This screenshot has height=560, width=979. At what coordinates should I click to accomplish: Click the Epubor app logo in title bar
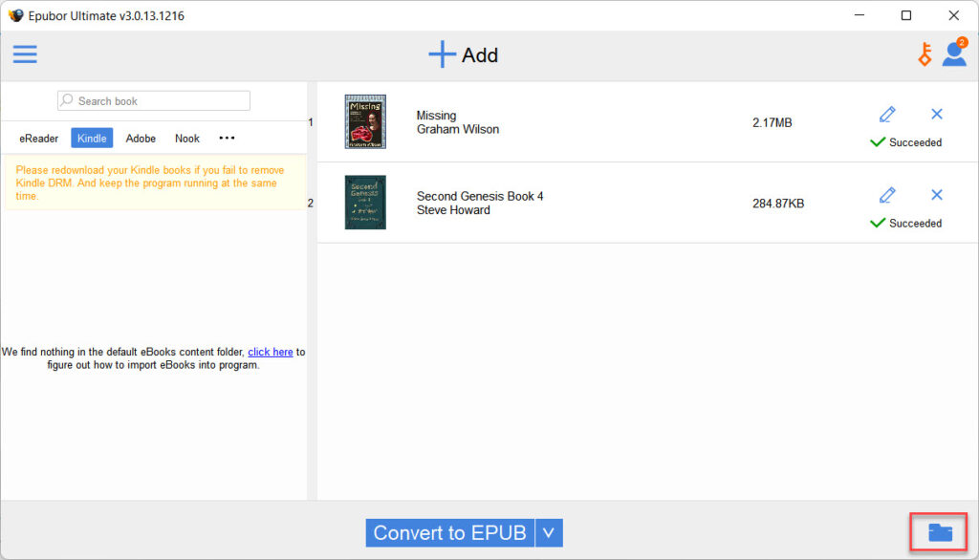tap(15, 15)
